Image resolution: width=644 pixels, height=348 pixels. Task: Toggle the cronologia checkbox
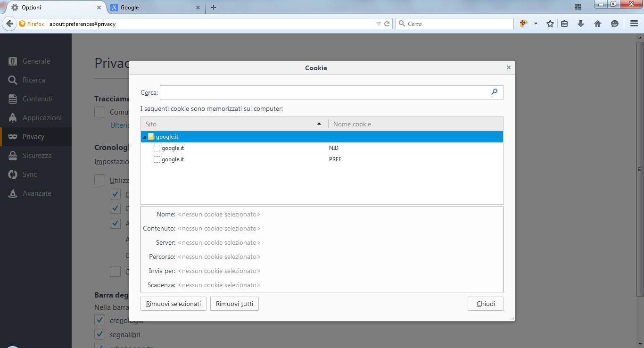pos(99,320)
